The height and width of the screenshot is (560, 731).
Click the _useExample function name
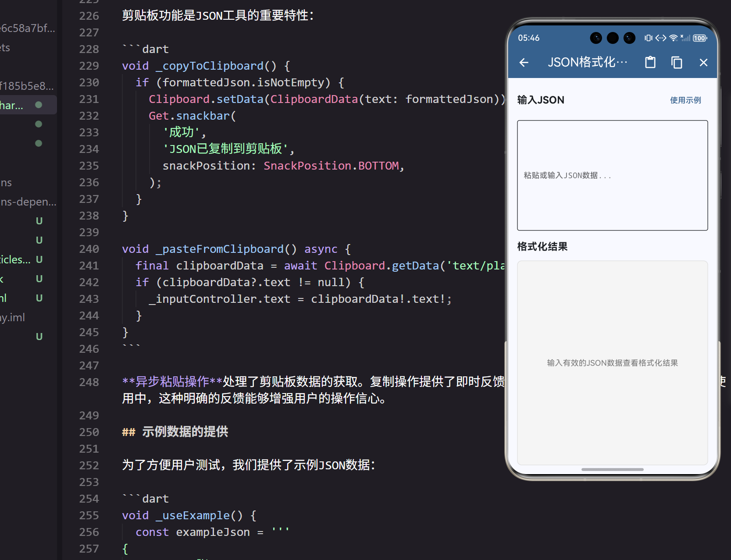point(193,515)
